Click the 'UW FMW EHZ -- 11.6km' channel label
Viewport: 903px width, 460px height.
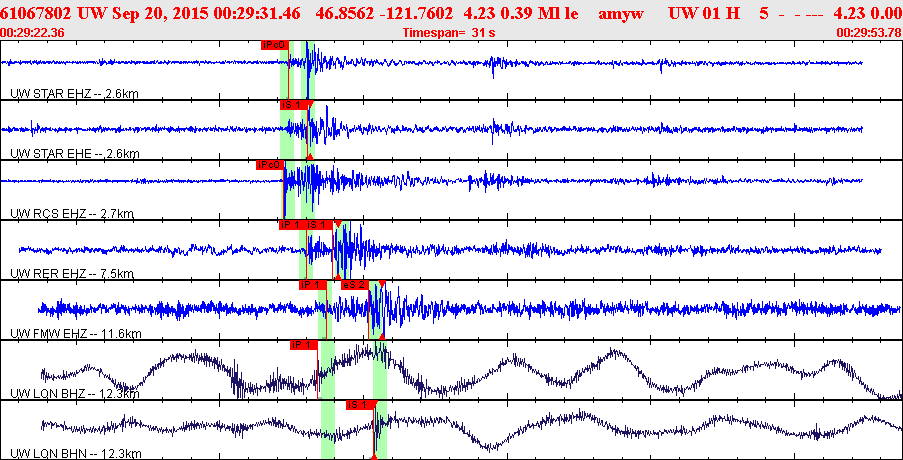point(75,333)
